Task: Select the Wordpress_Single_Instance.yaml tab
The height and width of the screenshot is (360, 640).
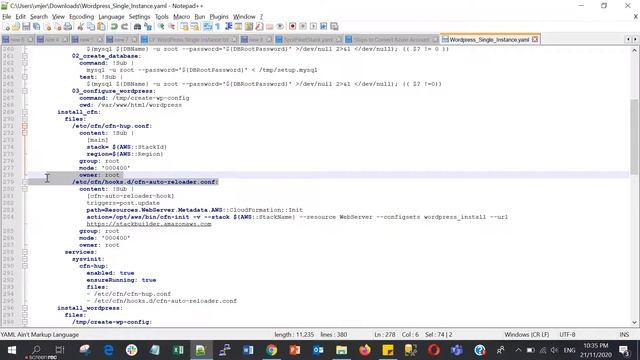Action: click(489, 40)
